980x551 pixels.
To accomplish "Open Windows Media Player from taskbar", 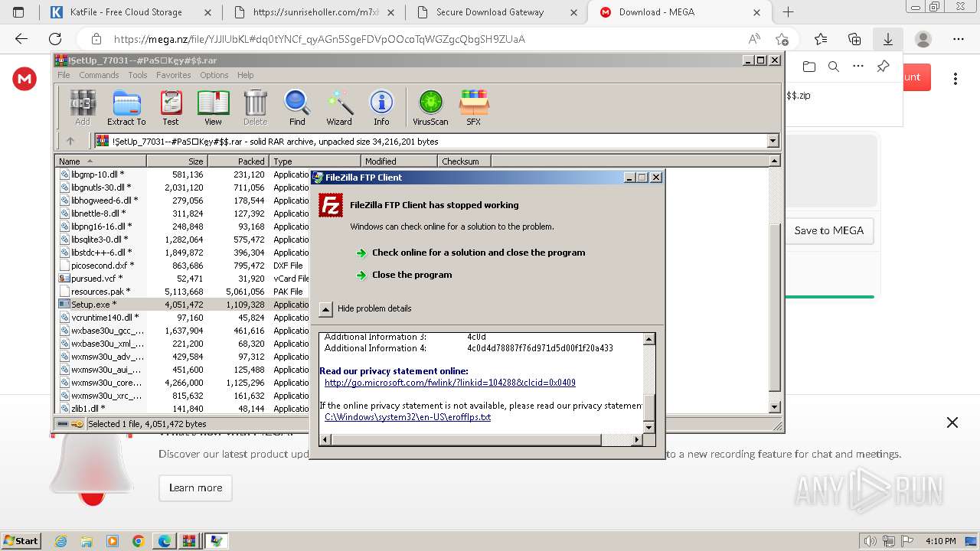I will point(113,541).
